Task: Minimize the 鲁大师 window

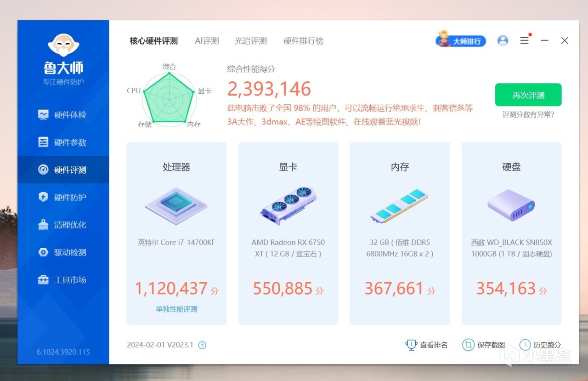Action: point(544,40)
